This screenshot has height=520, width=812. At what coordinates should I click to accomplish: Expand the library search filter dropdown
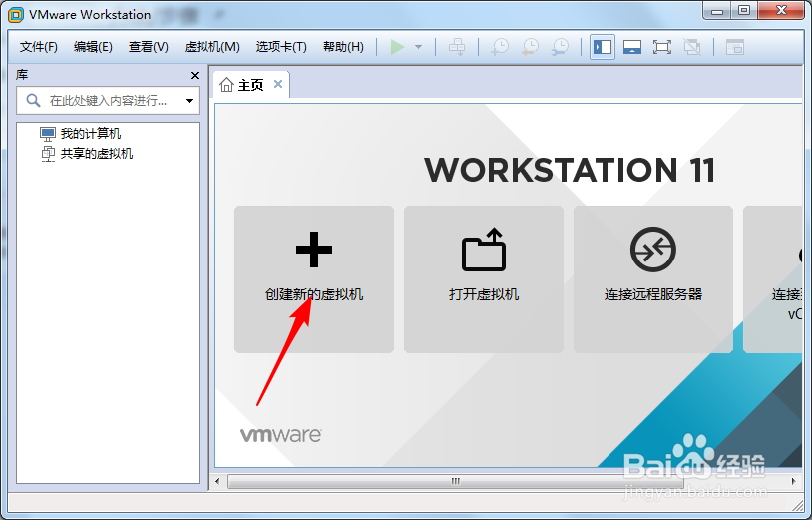pyautogui.click(x=189, y=101)
